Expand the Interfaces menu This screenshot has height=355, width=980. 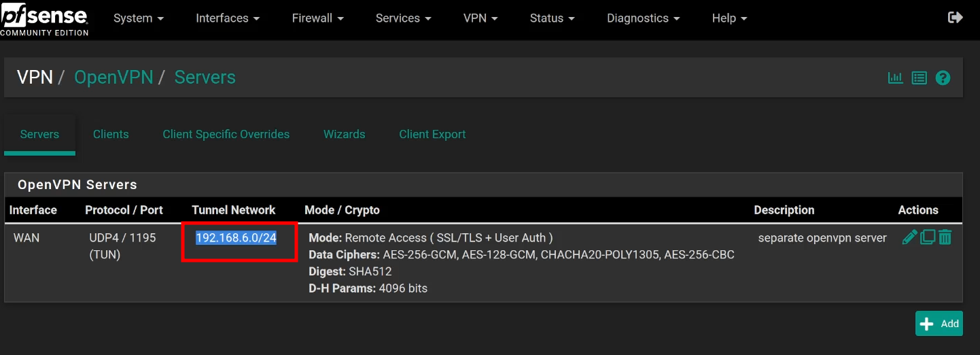(228, 18)
